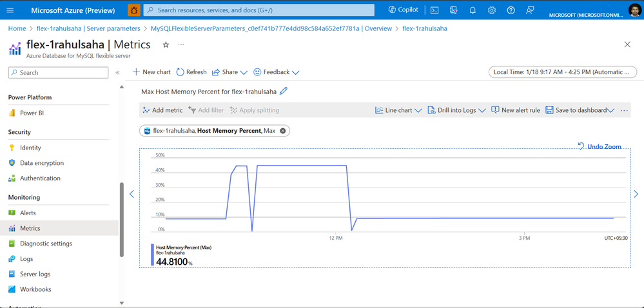Open portal settings gear
644x308 pixels.
click(x=492, y=10)
